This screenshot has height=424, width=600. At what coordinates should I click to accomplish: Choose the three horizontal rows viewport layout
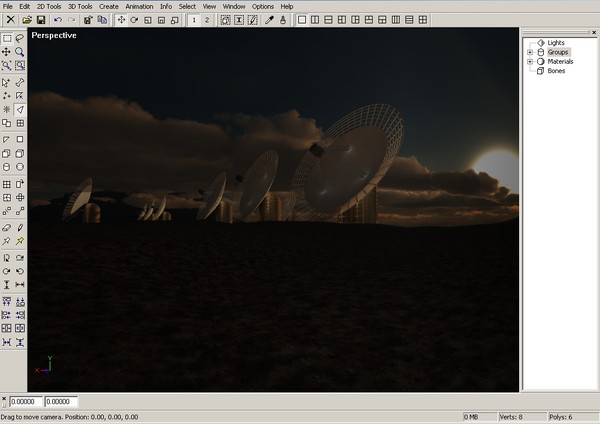tap(409, 20)
